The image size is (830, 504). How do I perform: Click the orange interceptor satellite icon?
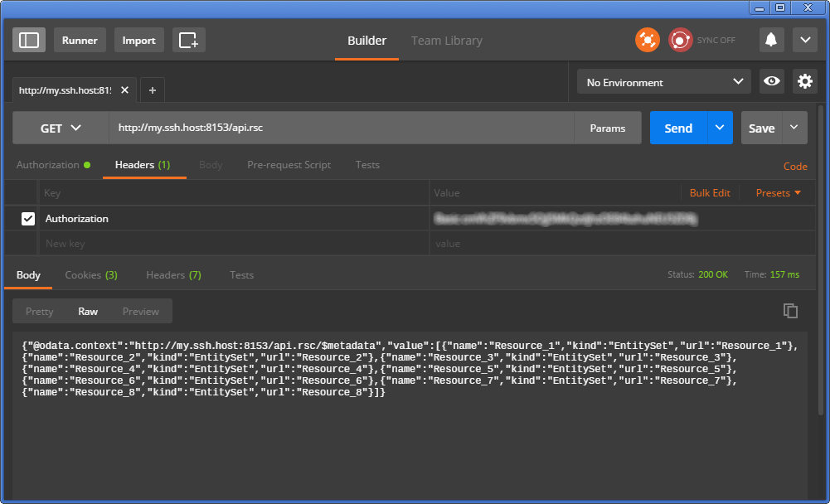(647, 40)
